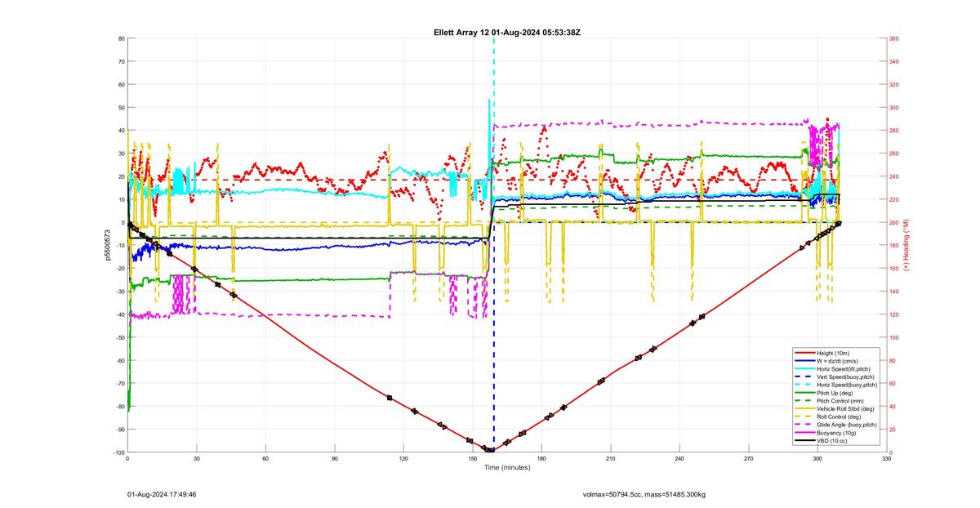Click the left axis label "p5500573"
Image resolution: width=980 pixels, height=508 pixels.
106,245
